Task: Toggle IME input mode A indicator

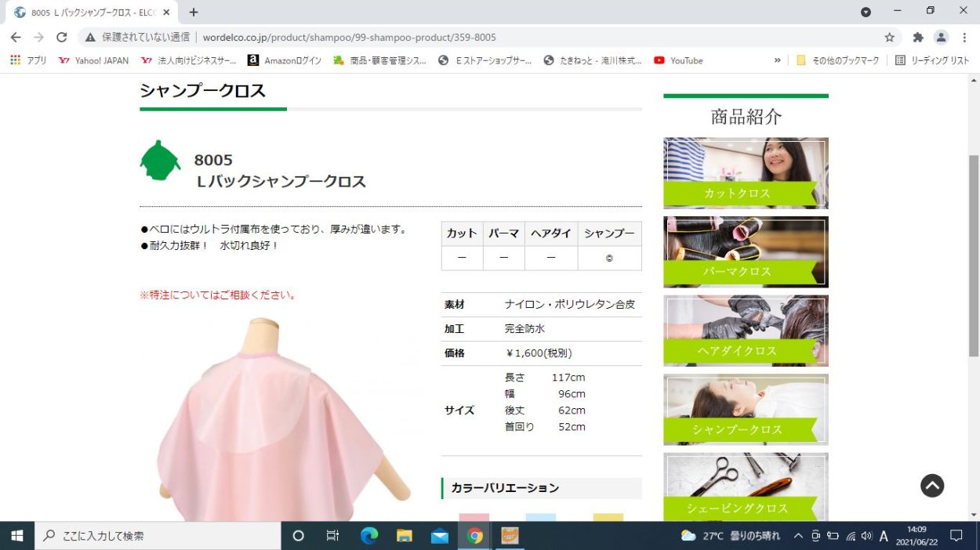Action: [884, 536]
